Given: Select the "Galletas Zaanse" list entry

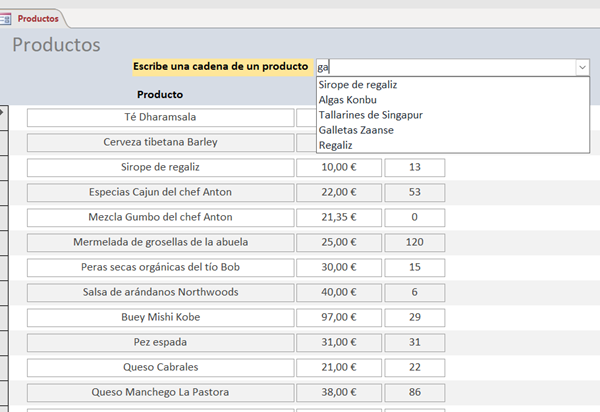Looking at the screenshot, I should pos(355,130).
